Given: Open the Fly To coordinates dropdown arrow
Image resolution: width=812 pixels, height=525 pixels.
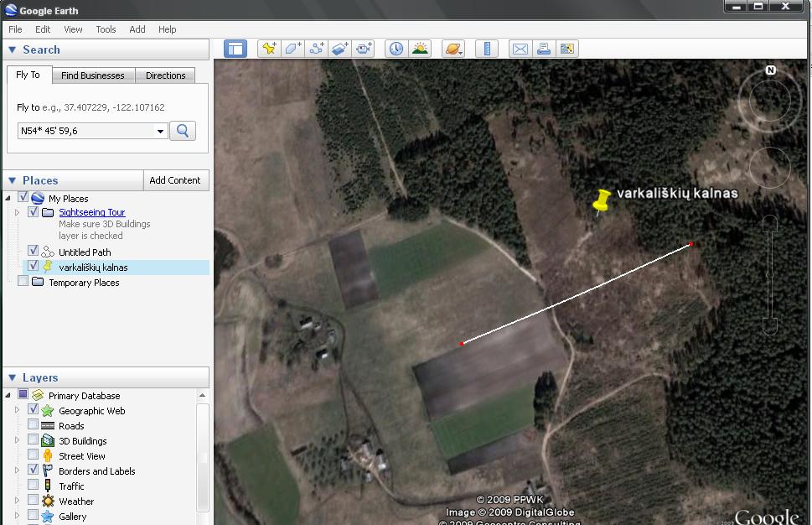Looking at the screenshot, I should pos(160,132).
